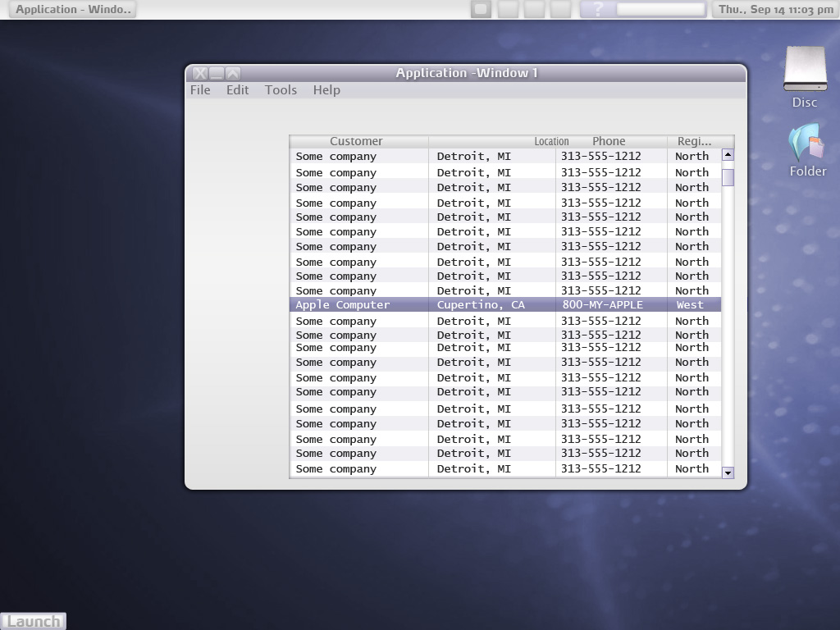Open the Help menu
The image size is (840, 630).
pos(326,90)
